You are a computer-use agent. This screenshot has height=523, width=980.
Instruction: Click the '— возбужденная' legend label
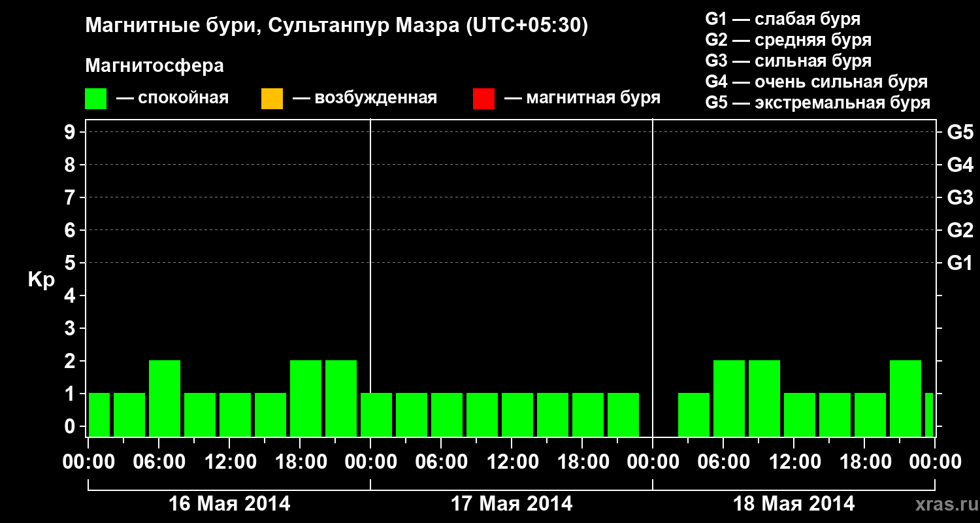coord(365,99)
